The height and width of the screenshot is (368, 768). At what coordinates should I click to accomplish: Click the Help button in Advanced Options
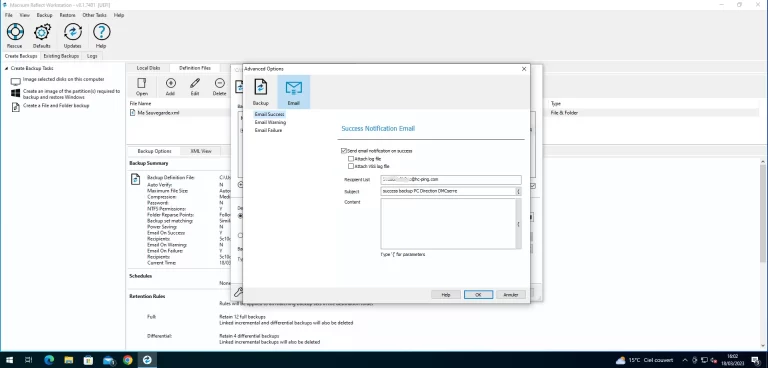pyautogui.click(x=446, y=295)
